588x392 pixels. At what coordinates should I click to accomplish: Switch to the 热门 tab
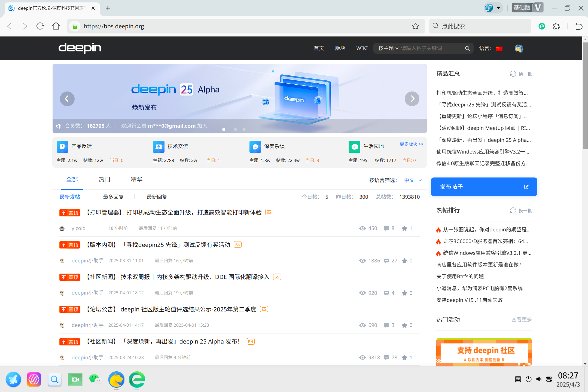pos(104,180)
